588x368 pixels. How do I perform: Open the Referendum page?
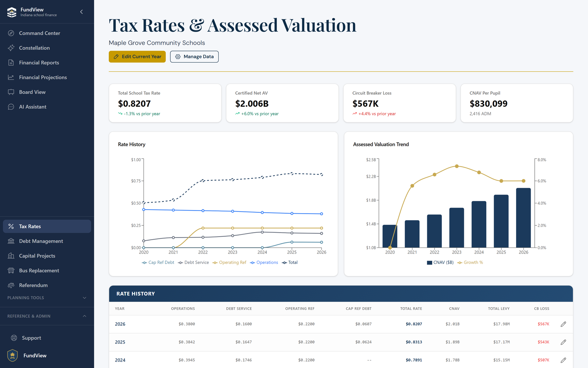[47, 285]
